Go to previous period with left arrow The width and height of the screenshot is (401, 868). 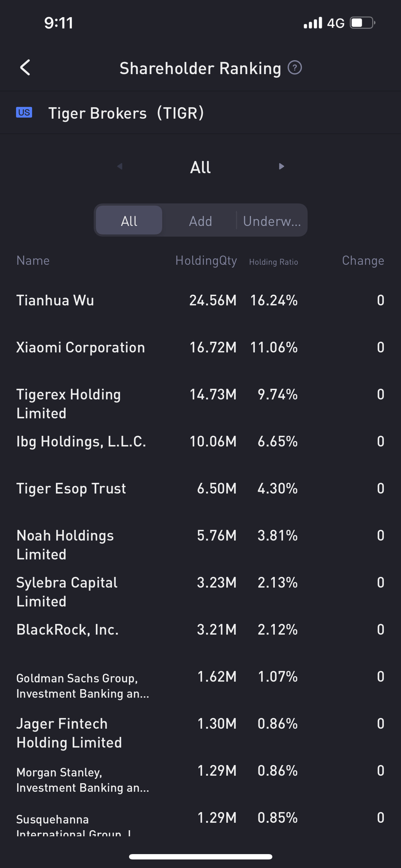[x=120, y=166]
